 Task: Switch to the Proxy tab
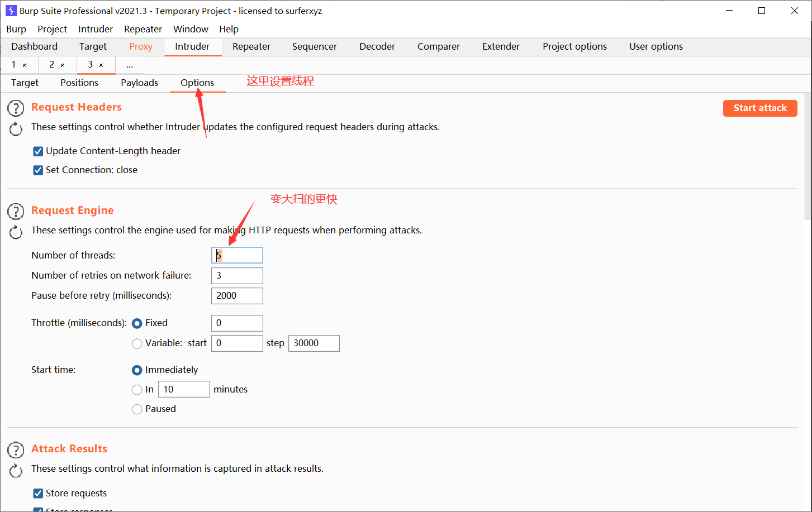coord(141,47)
